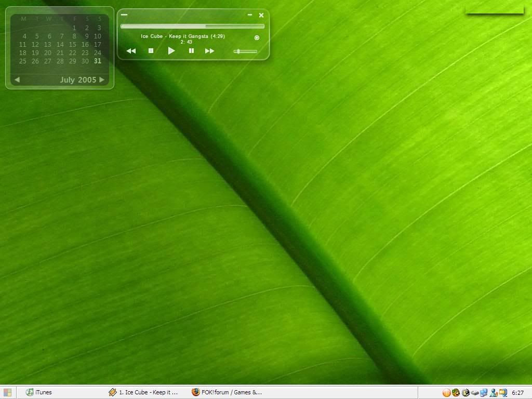Click the elapsed time 2:43 display
Screen dimensions: 532x399
[187, 42]
